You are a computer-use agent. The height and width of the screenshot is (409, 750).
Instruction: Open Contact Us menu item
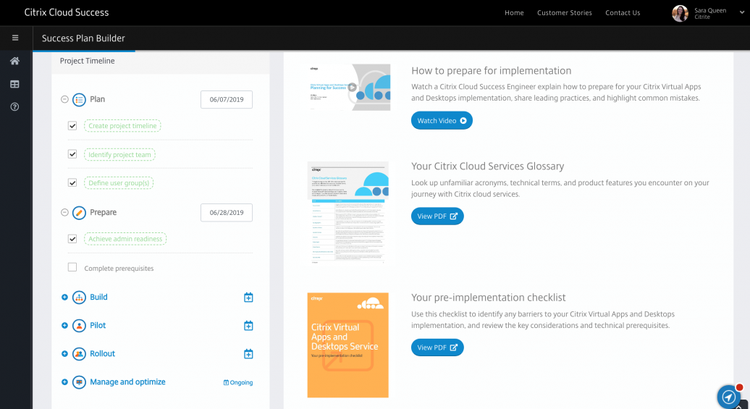pos(622,13)
